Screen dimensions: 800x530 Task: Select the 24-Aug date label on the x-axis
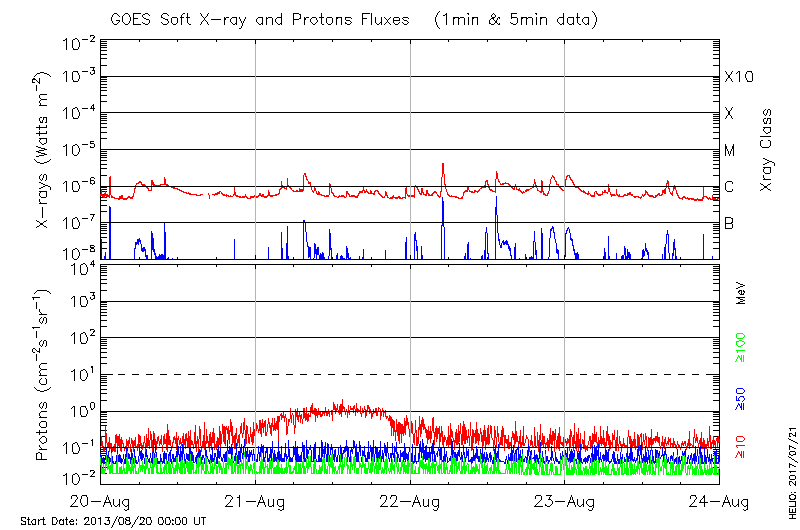pyautogui.click(x=718, y=501)
